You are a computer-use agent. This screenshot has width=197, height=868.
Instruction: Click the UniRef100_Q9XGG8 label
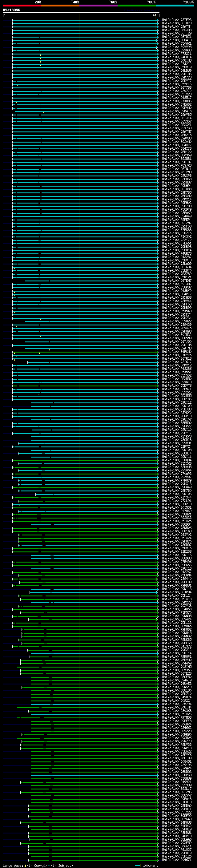coord(177,50)
